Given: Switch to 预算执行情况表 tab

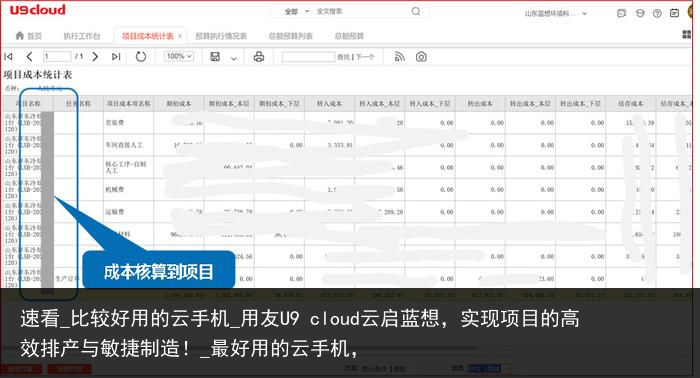Looking at the screenshot, I should click(221, 36).
